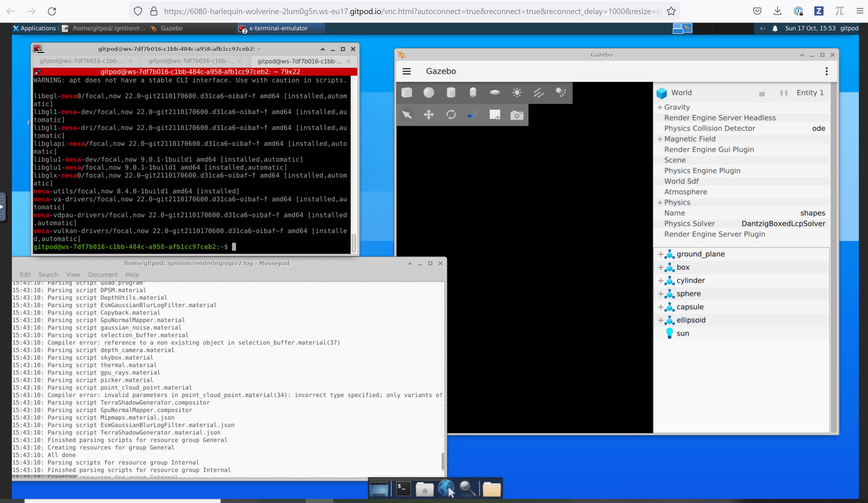Open the Document menu in Mousepad
The height and width of the screenshot is (503, 868).
[103, 274]
